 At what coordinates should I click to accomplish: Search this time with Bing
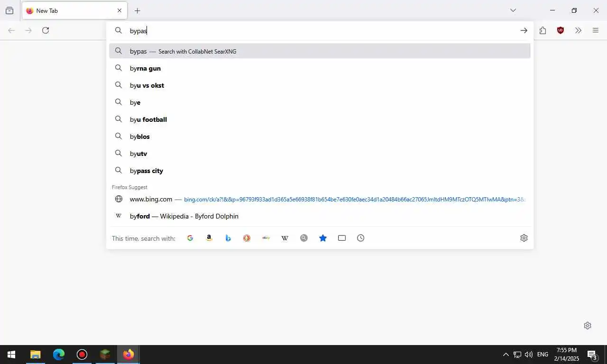[x=228, y=238]
